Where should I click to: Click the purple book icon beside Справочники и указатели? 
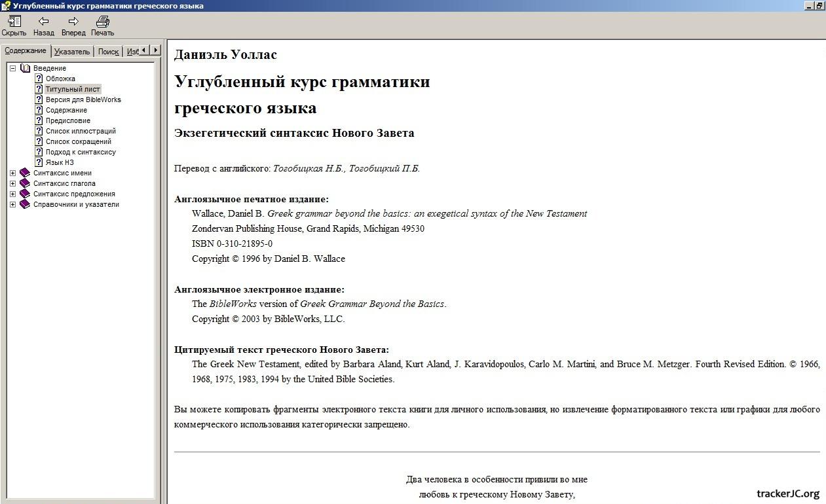25,204
